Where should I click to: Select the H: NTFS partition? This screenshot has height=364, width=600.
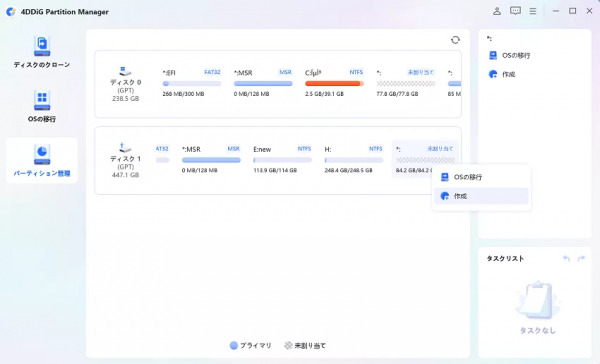click(354, 159)
